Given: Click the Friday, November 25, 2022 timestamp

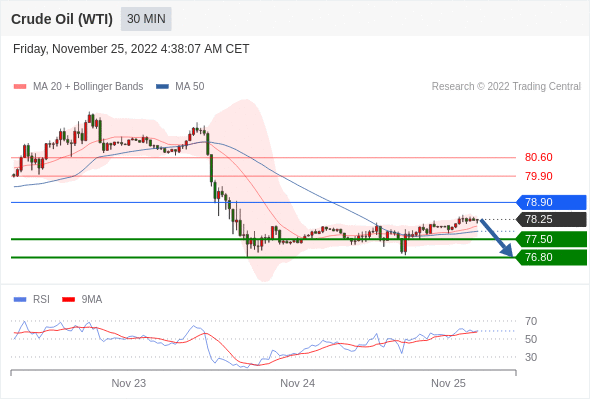Looking at the screenshot, I should click(x=131, y=49).
